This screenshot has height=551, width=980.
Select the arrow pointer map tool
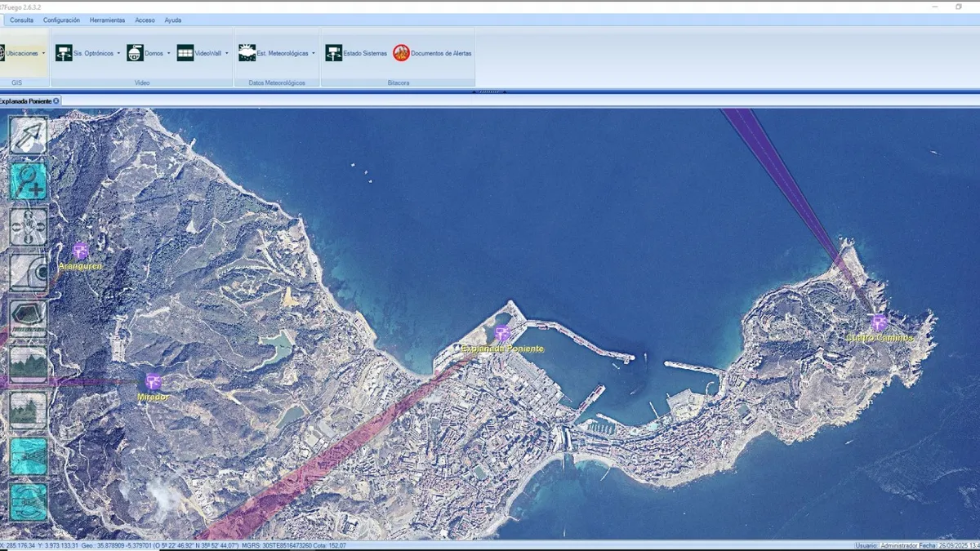[x=29, y=136]
